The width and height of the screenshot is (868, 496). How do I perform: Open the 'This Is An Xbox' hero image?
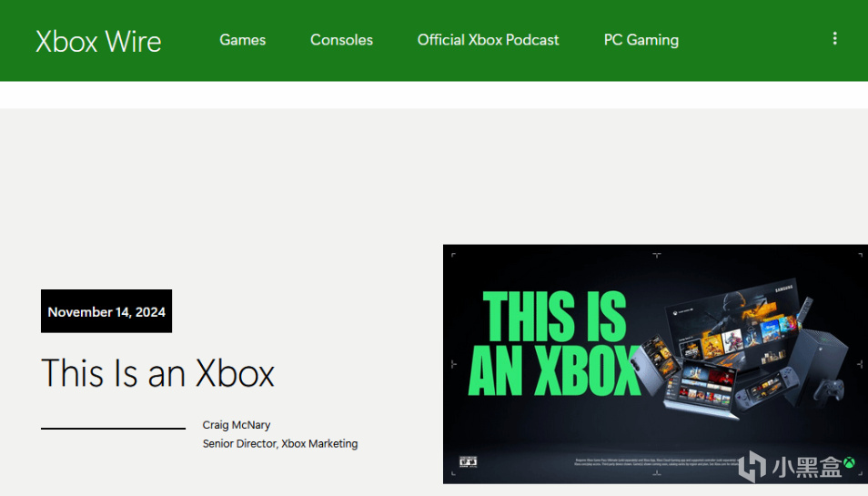pos(655,364)
